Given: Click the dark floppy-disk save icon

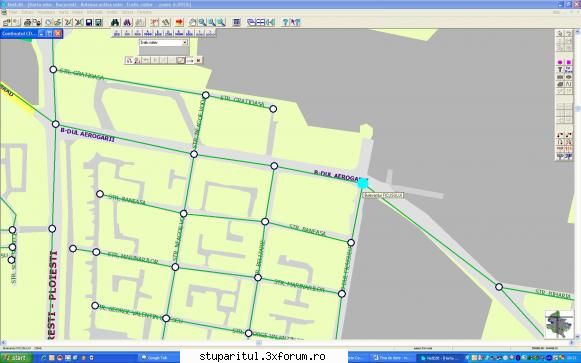Looking at the screenshot, I should 89,22.
